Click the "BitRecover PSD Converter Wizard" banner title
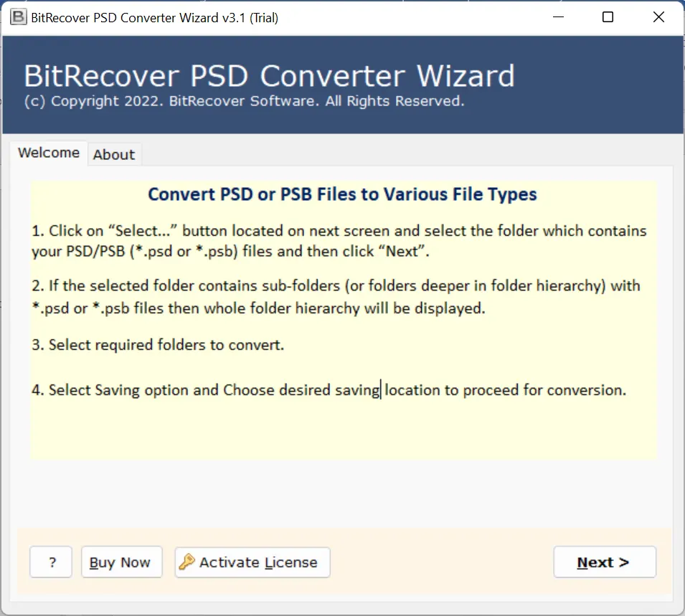685x616 pixels. pyautogui.click(x=269, y=77)
